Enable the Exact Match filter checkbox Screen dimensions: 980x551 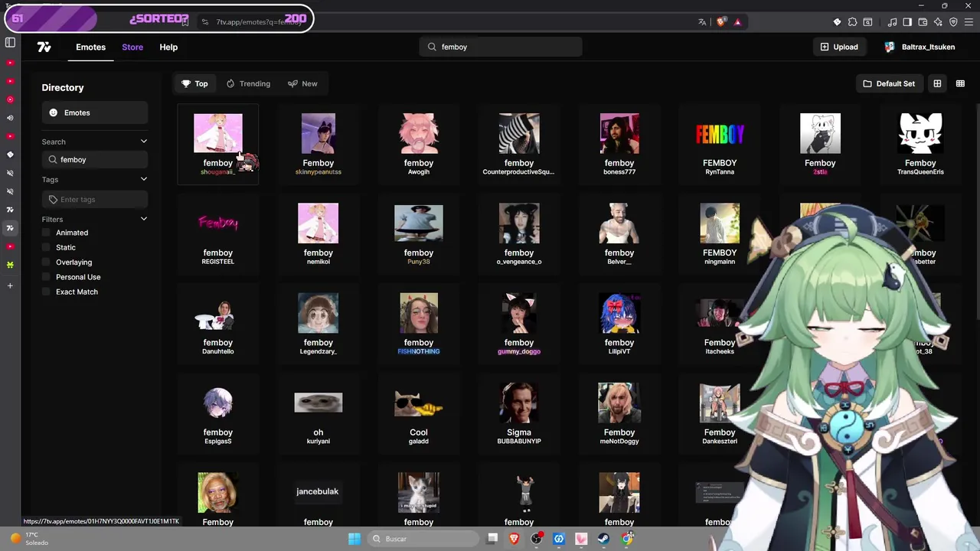(x=46, y=292)
